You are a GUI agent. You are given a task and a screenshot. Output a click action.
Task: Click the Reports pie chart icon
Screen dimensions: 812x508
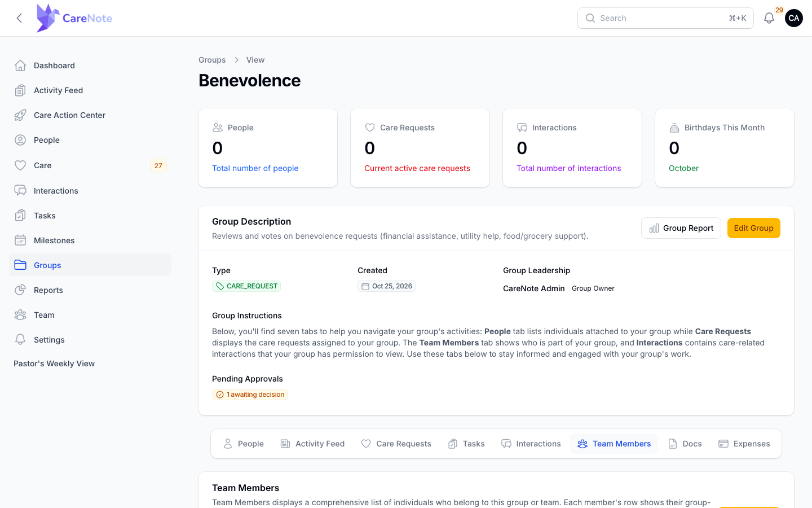(x=20, y=290)
